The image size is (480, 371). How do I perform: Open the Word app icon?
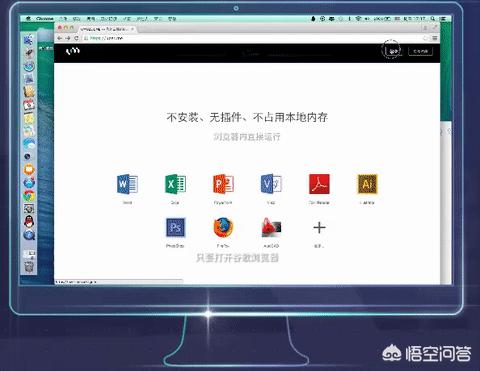(x=127, y=184)
